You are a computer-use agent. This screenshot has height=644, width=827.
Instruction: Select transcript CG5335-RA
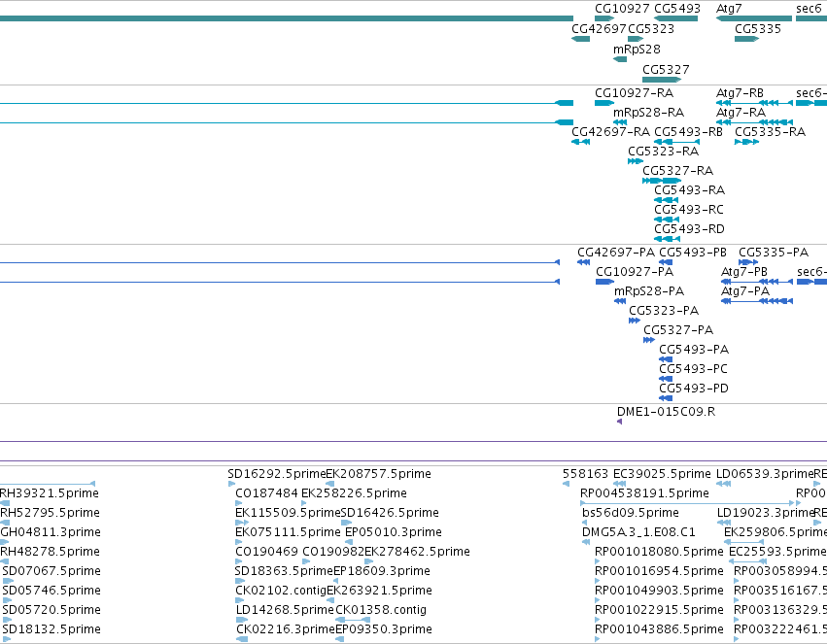[x=747, y=142]
